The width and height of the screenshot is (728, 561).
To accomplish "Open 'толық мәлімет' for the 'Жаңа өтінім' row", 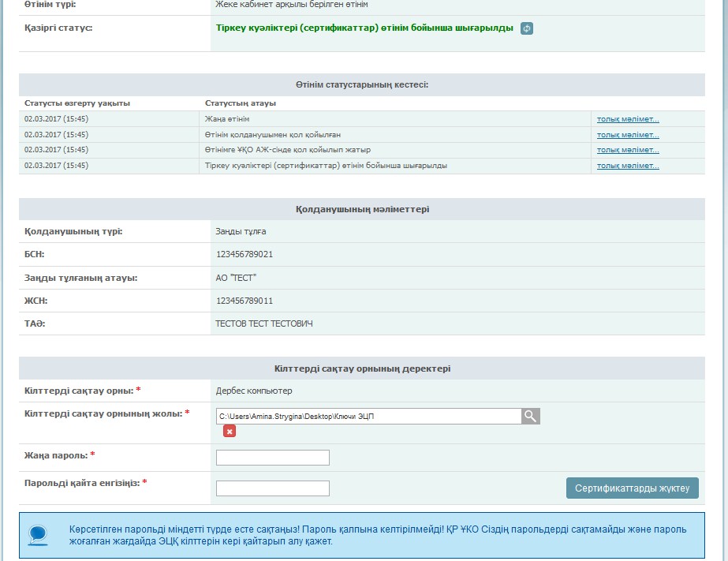I will (x=628, y=119).
